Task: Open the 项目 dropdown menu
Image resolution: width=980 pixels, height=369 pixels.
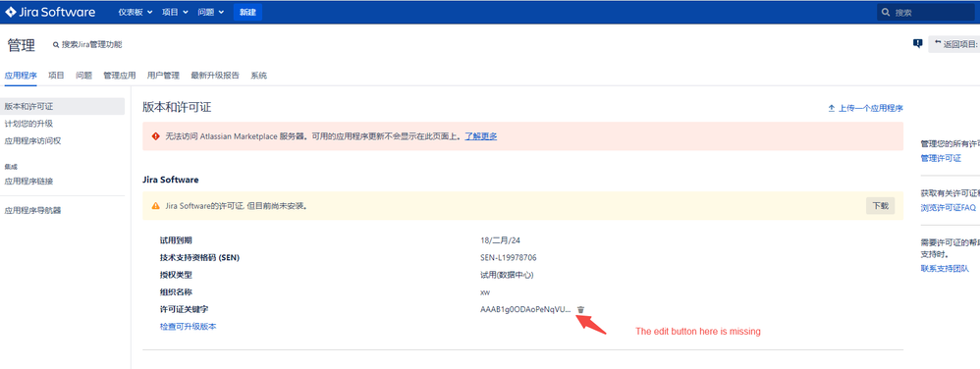Action: coord(175,12)
